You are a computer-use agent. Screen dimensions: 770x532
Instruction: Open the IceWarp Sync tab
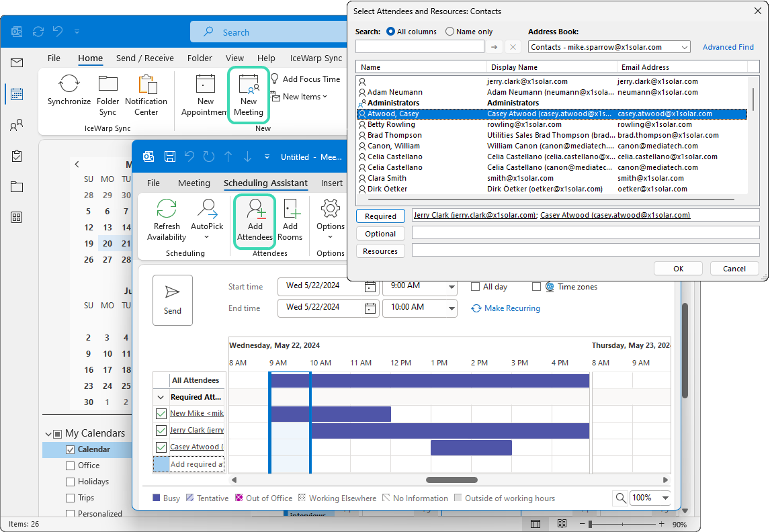[316, 58]
